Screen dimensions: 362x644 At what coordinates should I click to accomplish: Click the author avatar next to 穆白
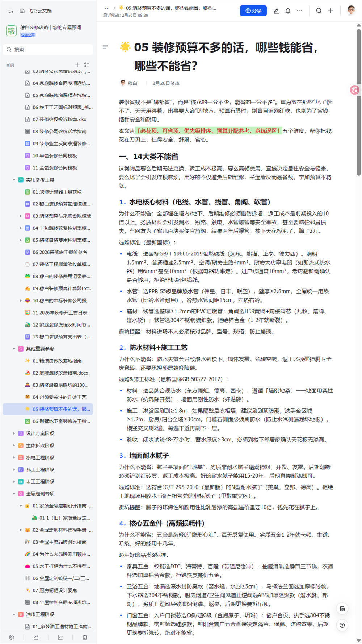click(x=123, y=83)
